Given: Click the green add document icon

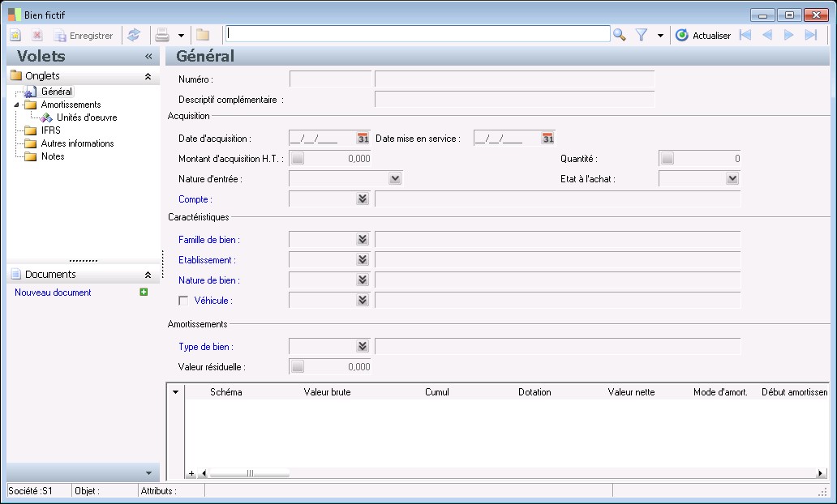Looking at the screenshot, I should (x=144, y=293).
